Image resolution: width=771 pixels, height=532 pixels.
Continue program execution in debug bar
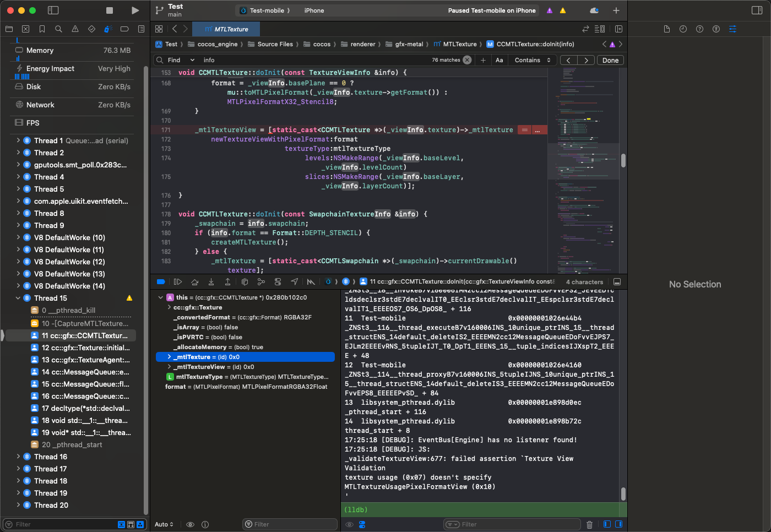coord(178,281)
